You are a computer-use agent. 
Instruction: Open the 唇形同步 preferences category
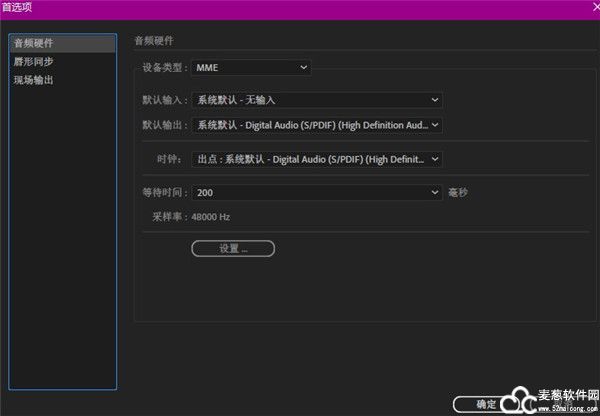point(34,61)
